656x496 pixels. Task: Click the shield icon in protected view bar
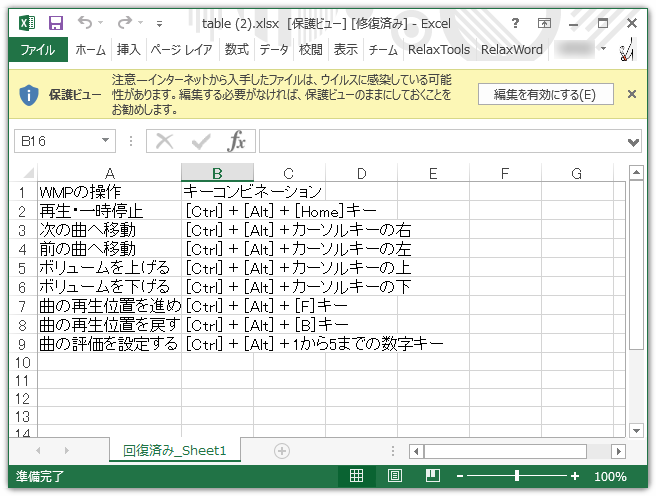[29, 95]
